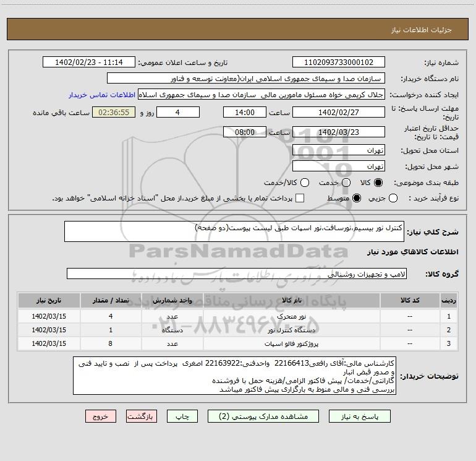Click the 'چاپ' print button
The width and height of the screenshot is (476, 461).
182,416
